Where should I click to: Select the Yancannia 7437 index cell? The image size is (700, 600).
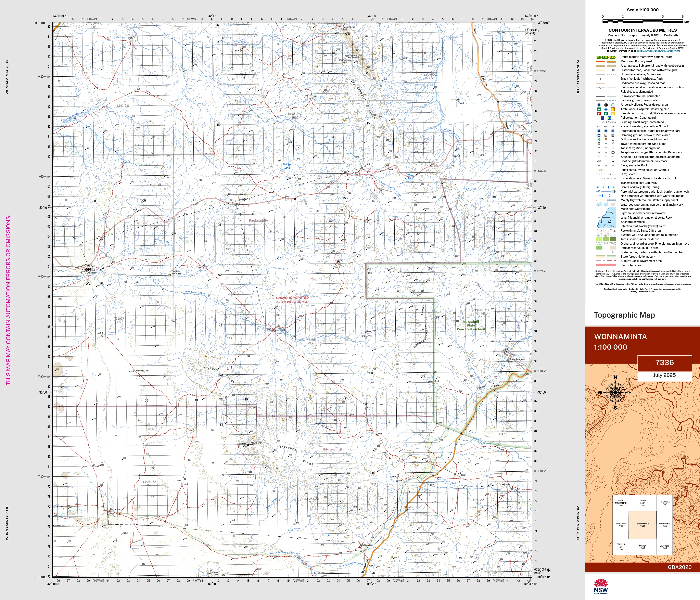pyautogui.click(x=664, y=503)
